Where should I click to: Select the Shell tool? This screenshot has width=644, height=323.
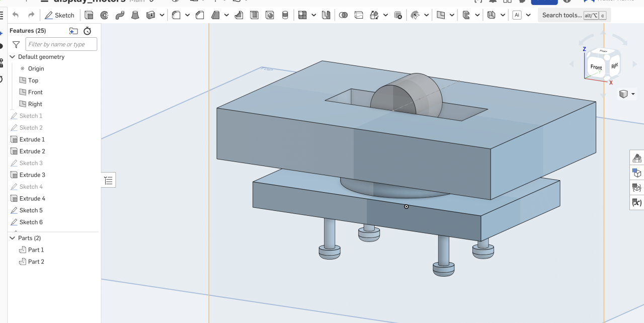(254, 15)
